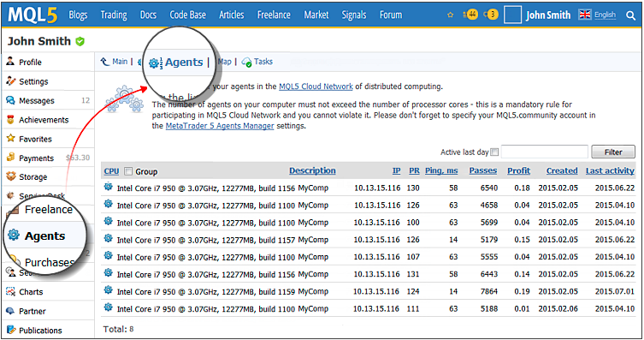Toggle the Active last day checkbox
Screen dimensions: 644x340
click(x=494, y=152)
